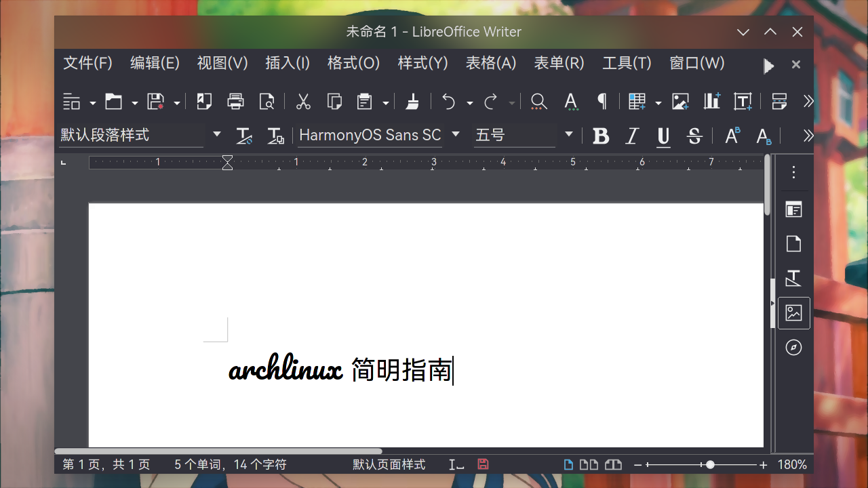The width and height of the screenshot is (868, 488).
Task: Open the find and replace tool
Action: 538,101
